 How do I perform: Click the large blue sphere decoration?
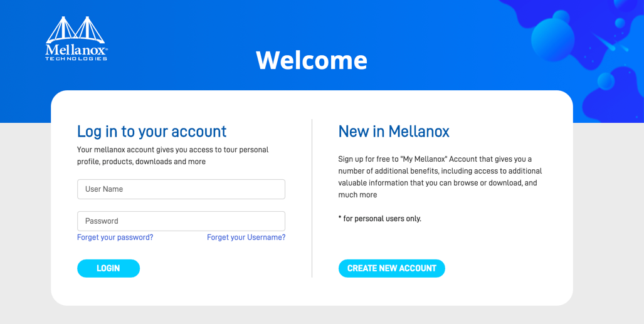coord(552,39)
